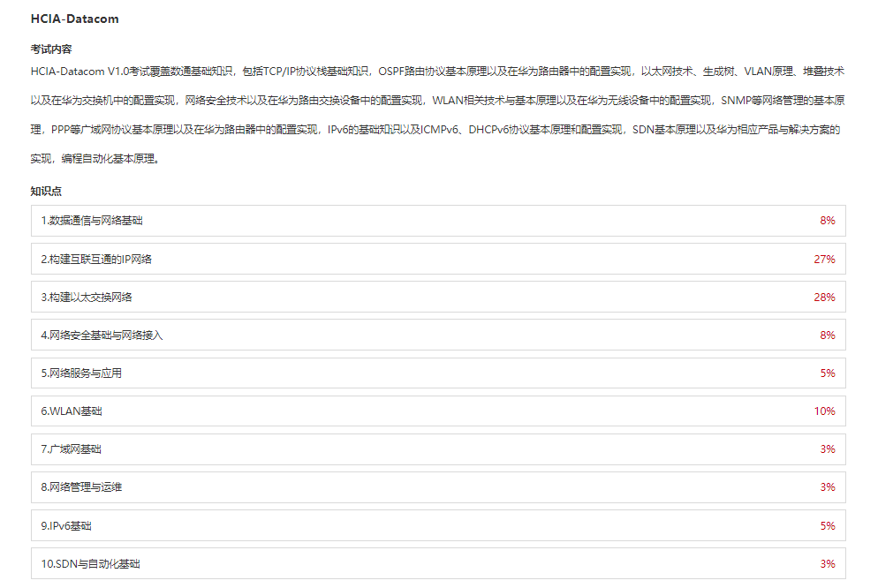Open the row '1.数据通信与网络基础'
This screenshot has width=878, height=588.
[438, 221]
